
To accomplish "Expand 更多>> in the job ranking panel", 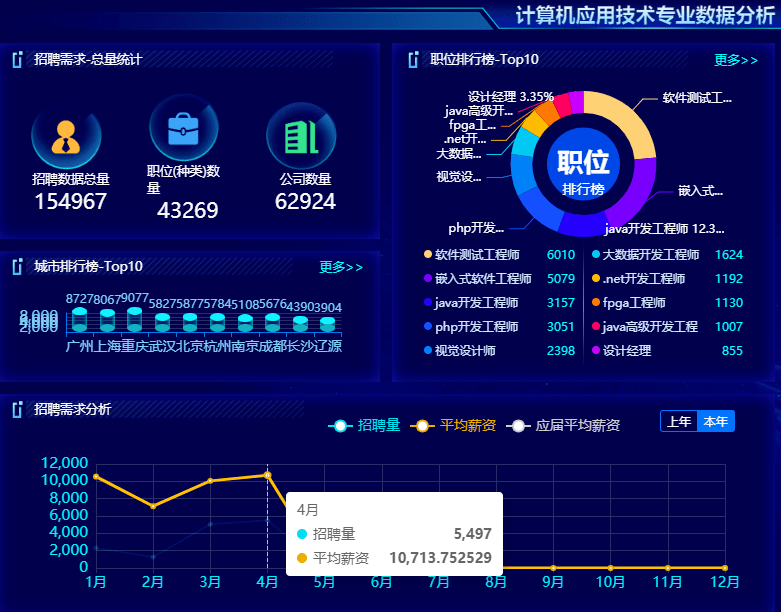I will [736, 60].
